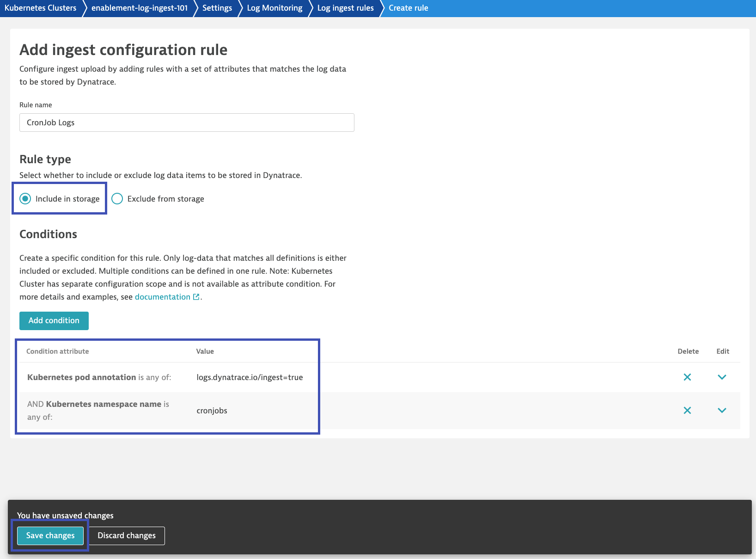
Task: Expand edit for the namespace name condition
Action: [722, 410]
